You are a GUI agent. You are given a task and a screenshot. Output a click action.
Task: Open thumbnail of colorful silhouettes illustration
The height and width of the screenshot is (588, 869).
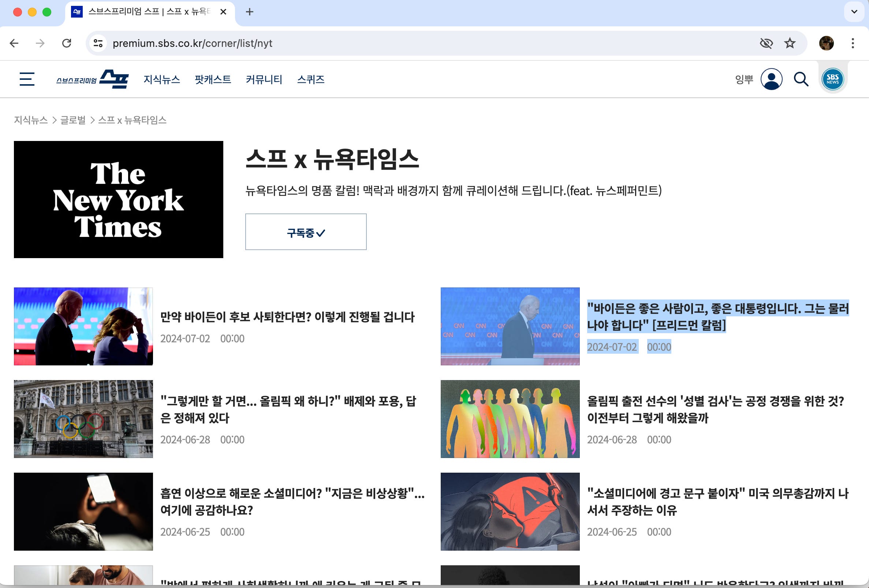510,419
